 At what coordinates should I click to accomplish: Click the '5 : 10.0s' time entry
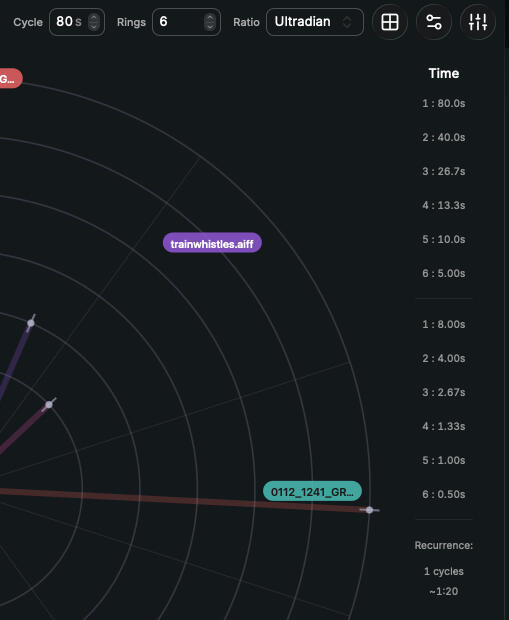(x=444, y=239)
